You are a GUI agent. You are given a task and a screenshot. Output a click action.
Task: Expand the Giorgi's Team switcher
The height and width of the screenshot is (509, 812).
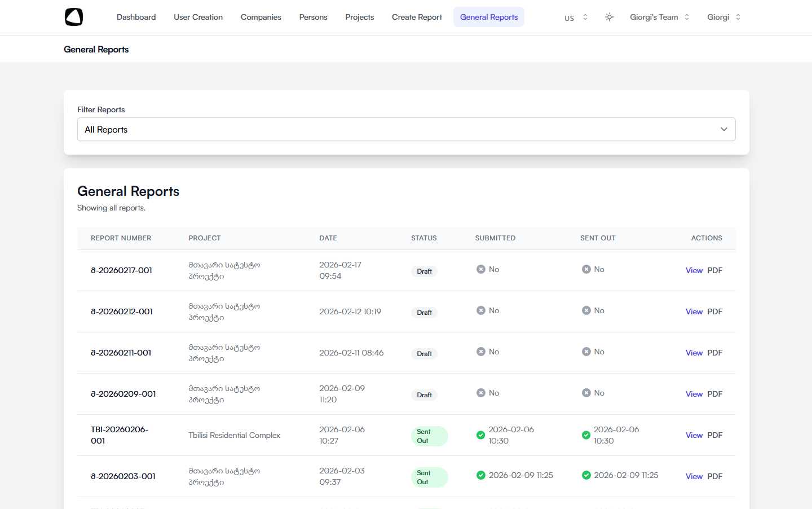click(x=659, y=17)
